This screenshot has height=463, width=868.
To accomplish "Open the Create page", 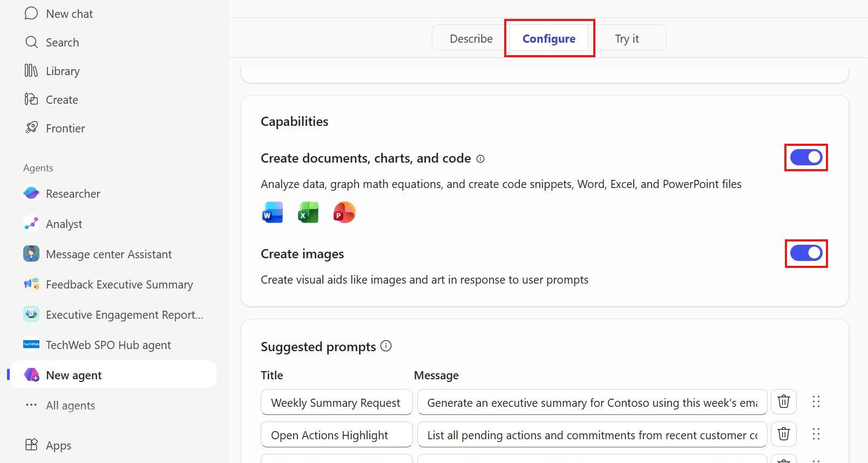I will click(62, 100).
